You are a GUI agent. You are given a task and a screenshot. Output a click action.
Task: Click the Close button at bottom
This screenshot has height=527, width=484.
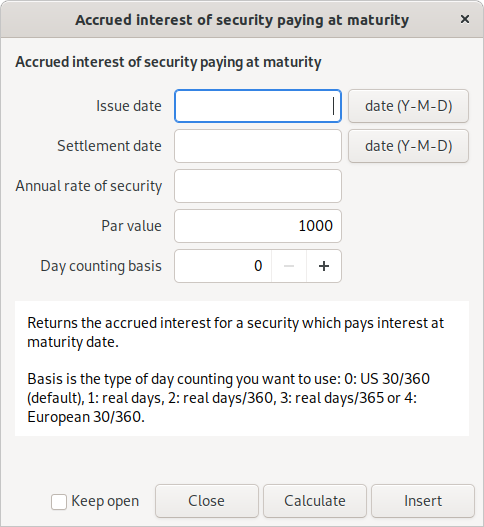tap(207, 501)
